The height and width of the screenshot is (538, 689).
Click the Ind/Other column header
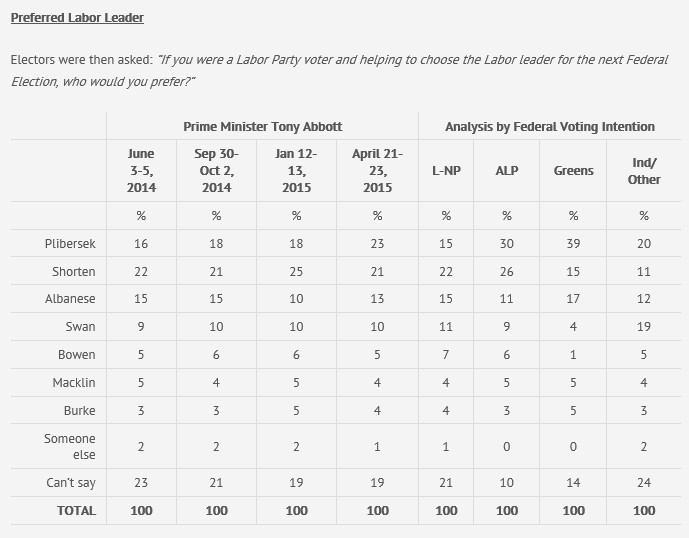[644, 171]
